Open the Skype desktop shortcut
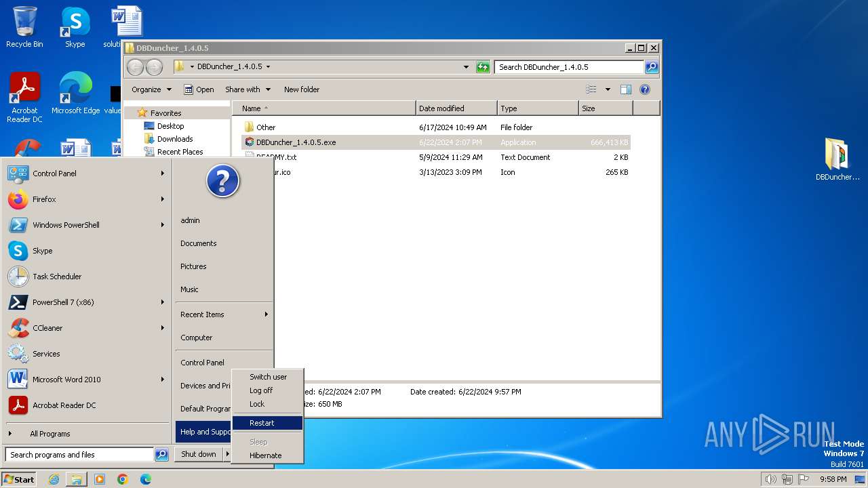The image size is (868, 488). click(75, 27)
